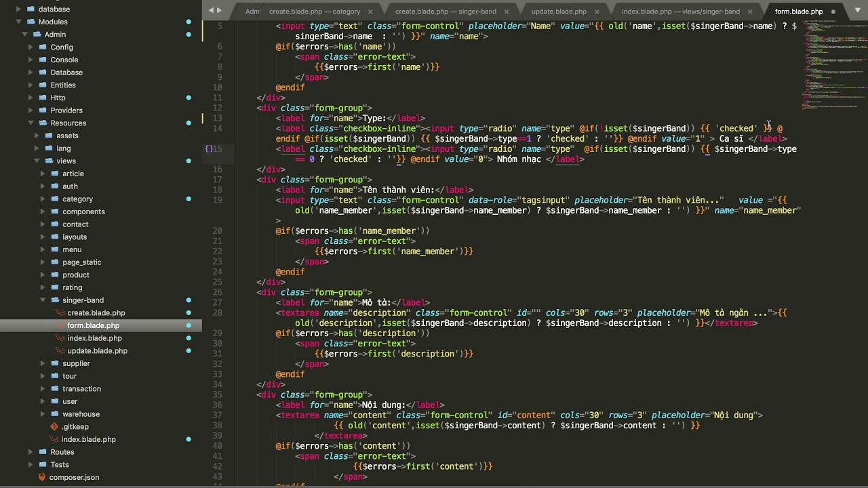Click line number 26 in the gutter

click(217, 292)
